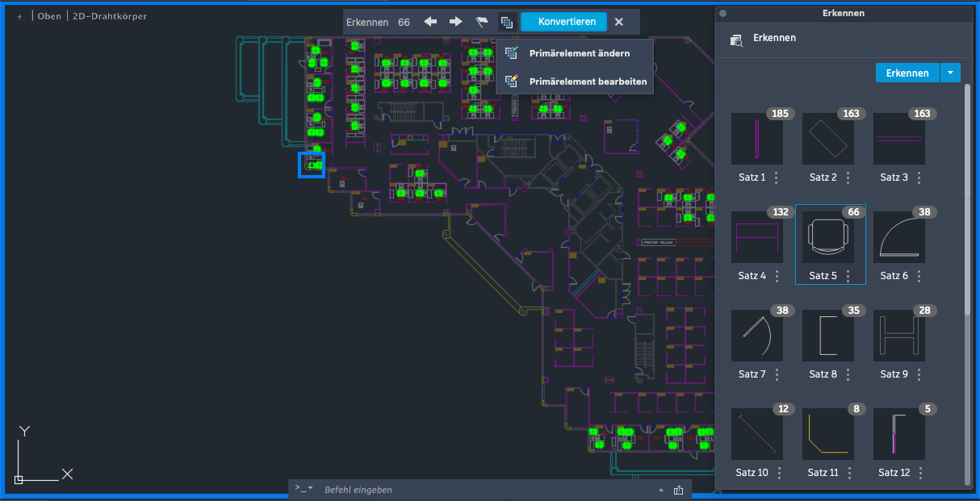Open the three-dot menu for Satz 2

848,177
